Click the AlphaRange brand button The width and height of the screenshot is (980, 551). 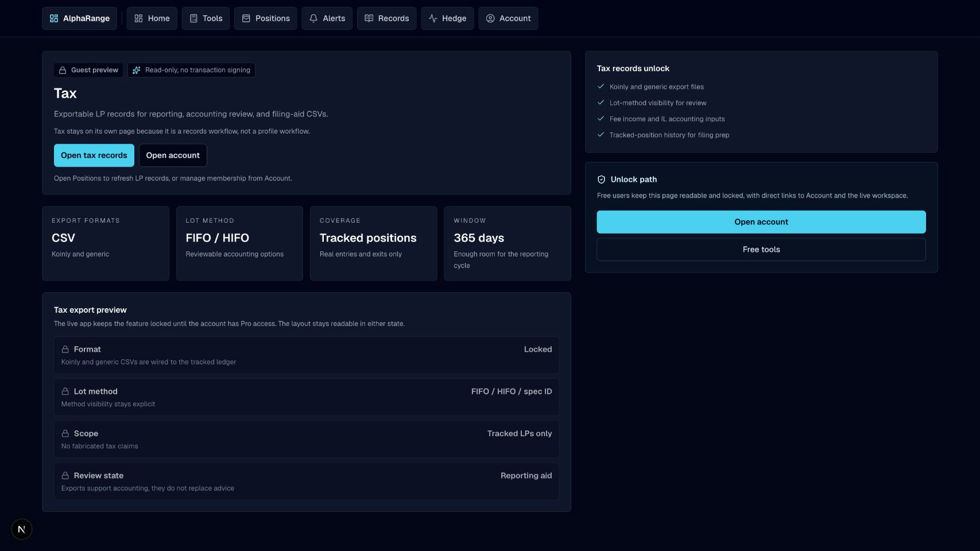tap(79, 18)
